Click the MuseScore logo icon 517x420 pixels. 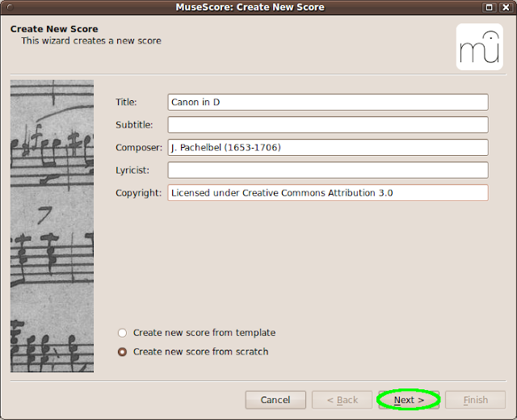(479, 47)
